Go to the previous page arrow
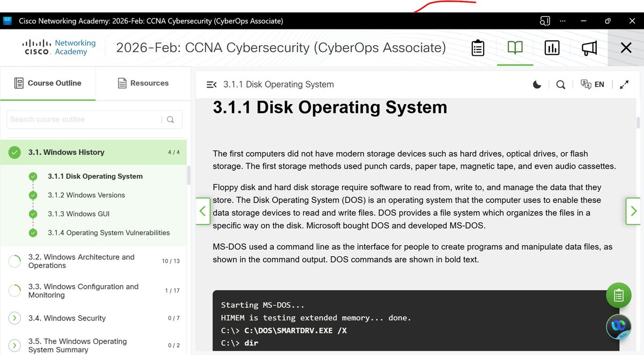This screenshot has height=355, width=644. (x=202, y=211)
